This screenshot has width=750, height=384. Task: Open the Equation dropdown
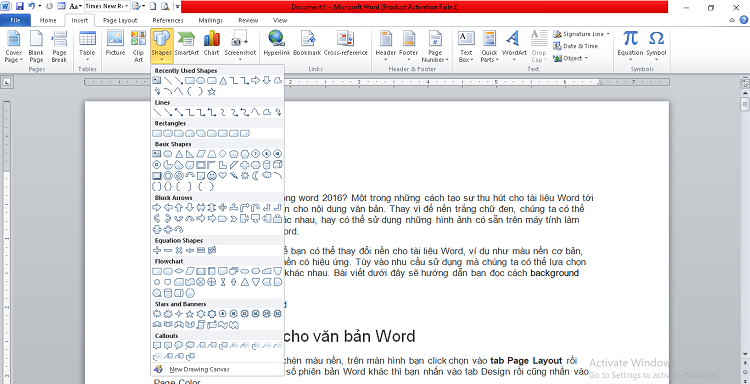(630, 46)
